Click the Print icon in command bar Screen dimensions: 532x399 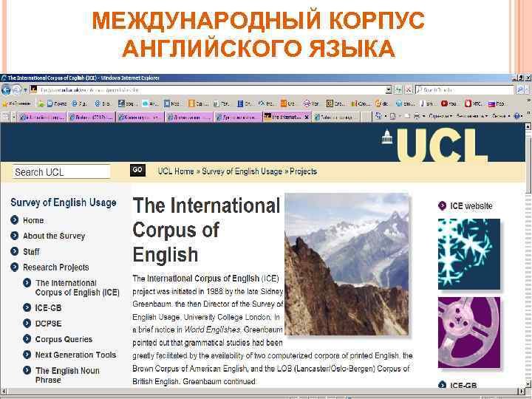coord(417,117)
